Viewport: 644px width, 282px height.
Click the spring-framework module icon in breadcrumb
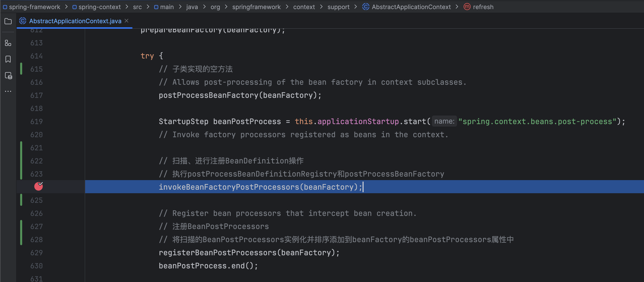pos(5,7)
